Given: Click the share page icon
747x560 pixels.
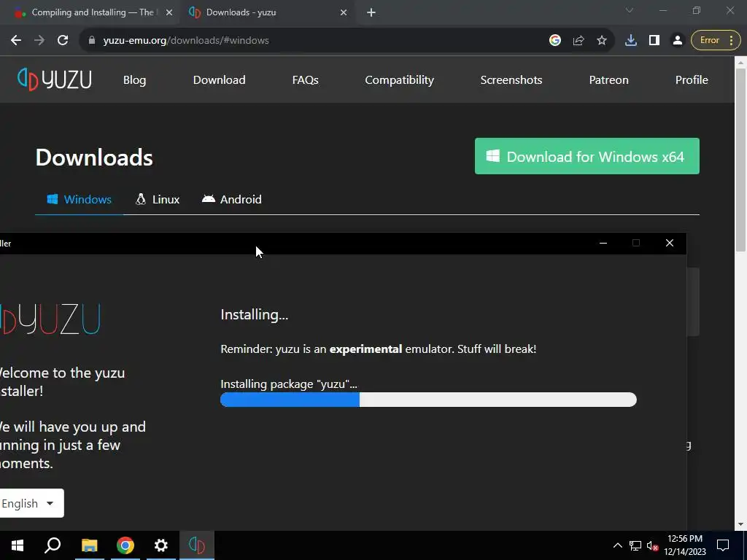Looking at the screenshot, I should [x=578, y=41].
